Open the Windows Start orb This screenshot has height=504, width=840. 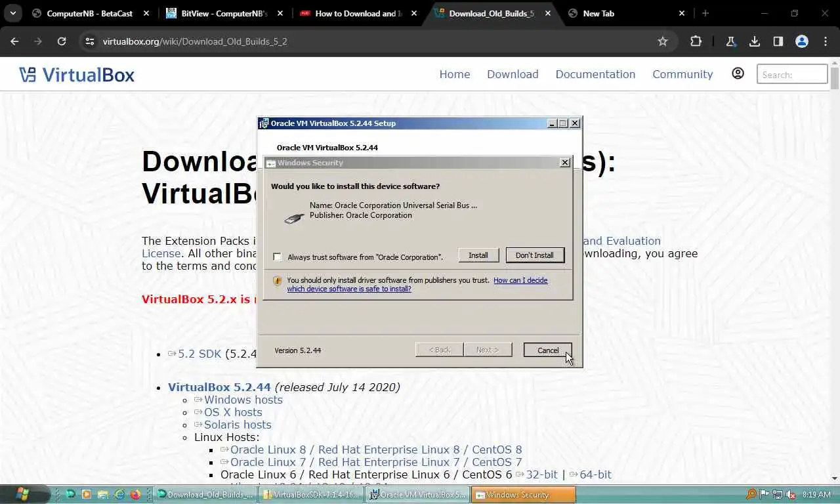click(22, 494)
